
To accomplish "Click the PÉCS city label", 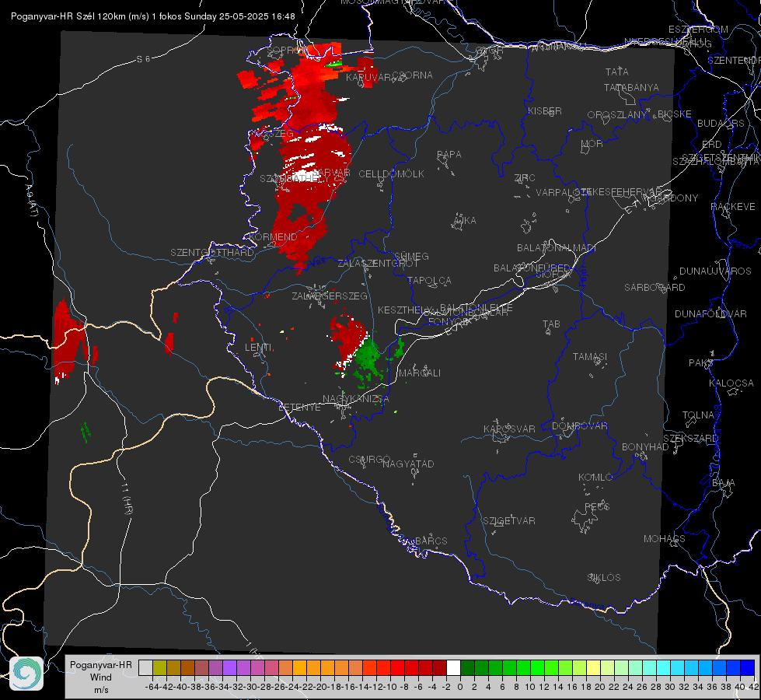I will pos(596,506).
